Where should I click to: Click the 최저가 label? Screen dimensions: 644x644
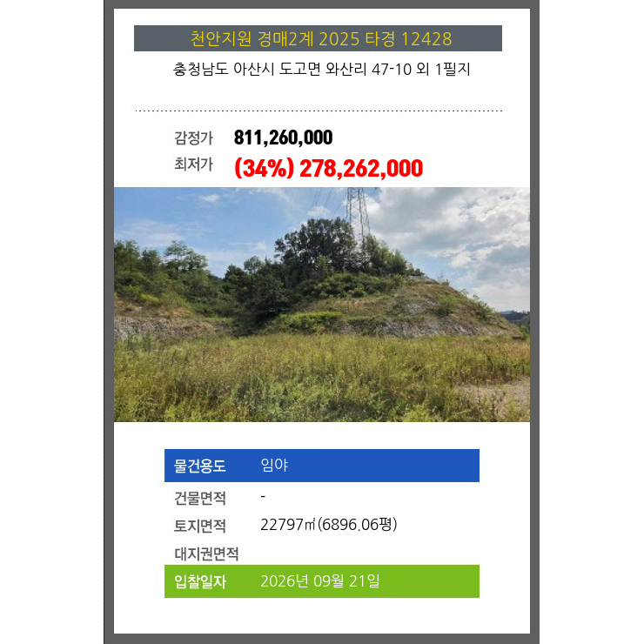[193, 164]
